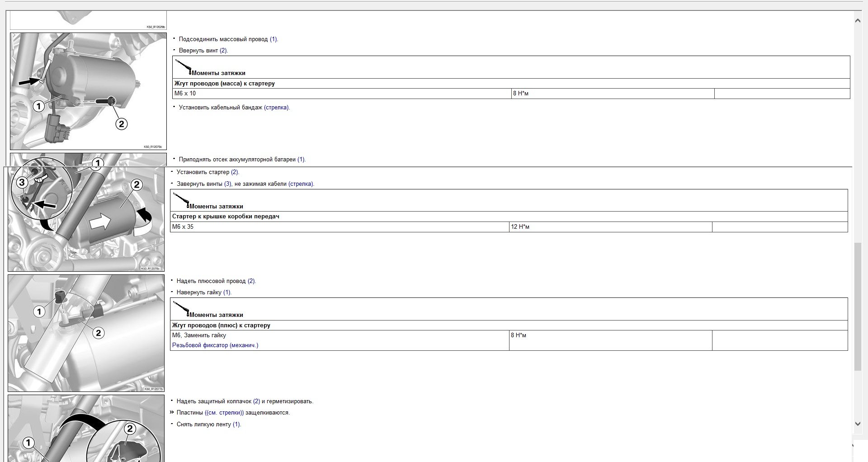This screenshot has height=462, width=868.
Task: Click torque wrench icon above ground harness table
Action: 183,67
